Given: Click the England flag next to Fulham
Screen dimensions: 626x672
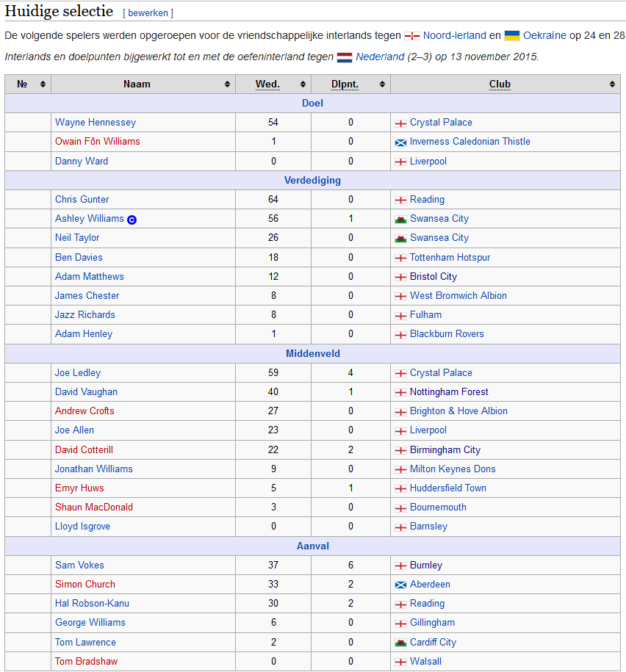Looking at the screenshot, I should [x=400, y=315].
